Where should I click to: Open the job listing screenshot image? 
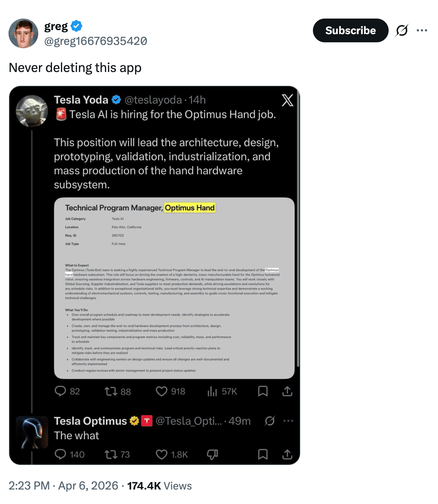coord(174,288)
